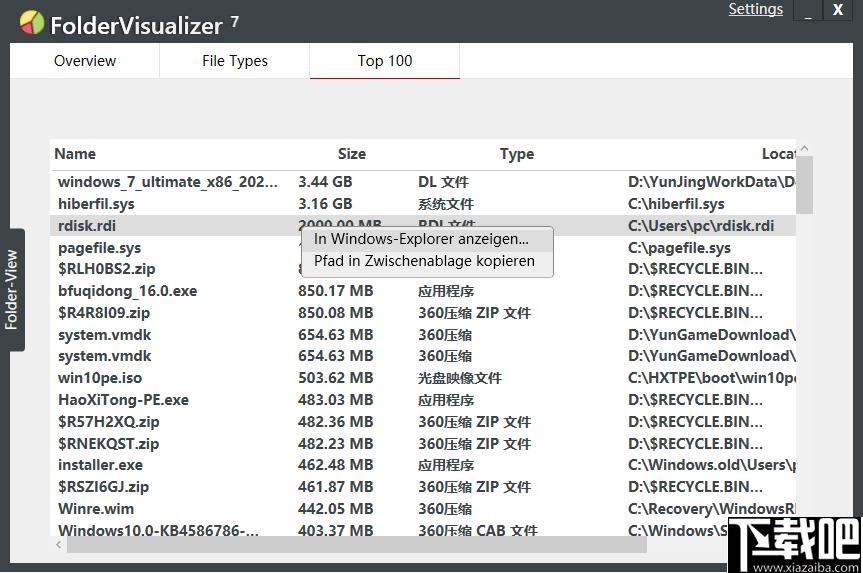Click the horizontal scrollbar thumb

coord(357,545)
